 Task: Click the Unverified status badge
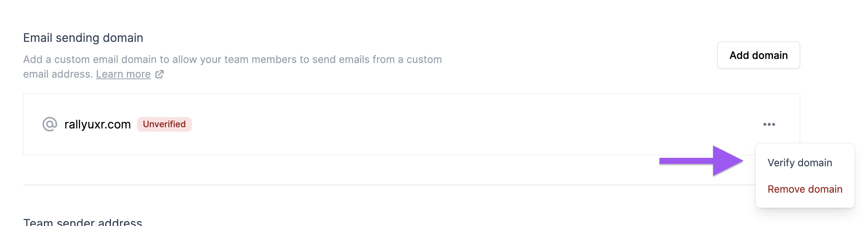coord(164,124)
